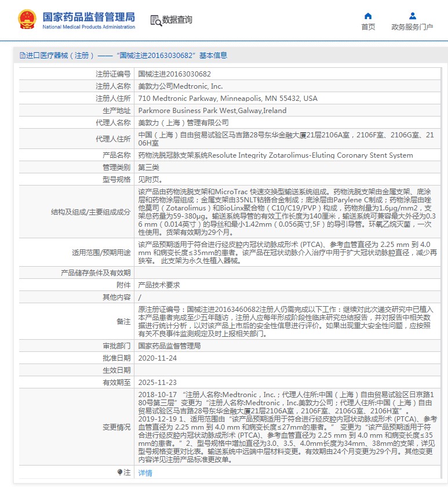The height and width of the screenshot is (487, 448).
Task: Open 政务服务门户 user icon
Action: 412,16
